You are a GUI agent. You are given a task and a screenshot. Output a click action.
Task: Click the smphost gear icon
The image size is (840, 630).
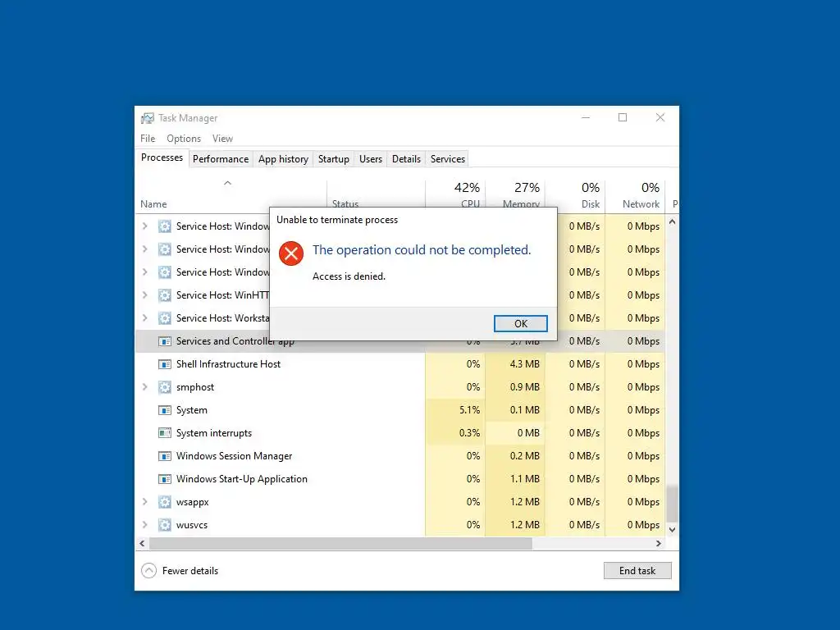tap(165, 387)
